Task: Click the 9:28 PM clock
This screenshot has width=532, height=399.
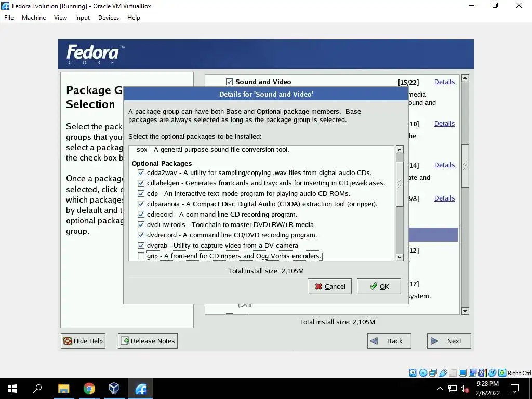Action: pos(487,384)
